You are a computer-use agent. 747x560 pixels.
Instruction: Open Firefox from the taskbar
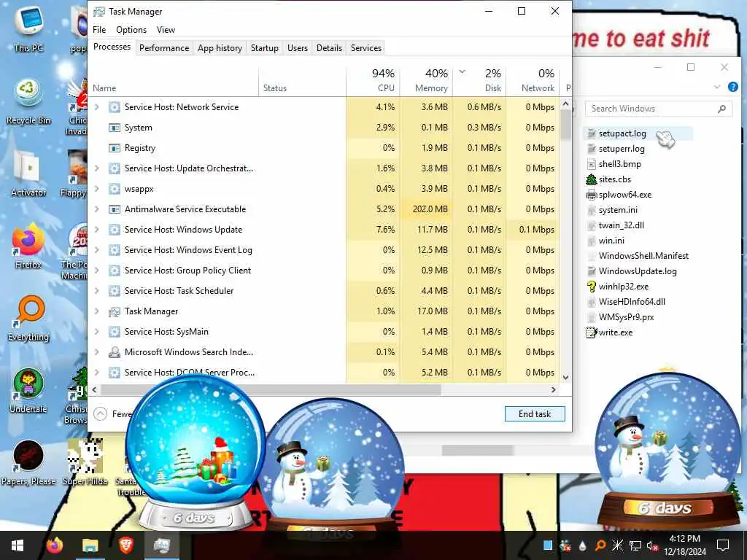tap(55, 545)
